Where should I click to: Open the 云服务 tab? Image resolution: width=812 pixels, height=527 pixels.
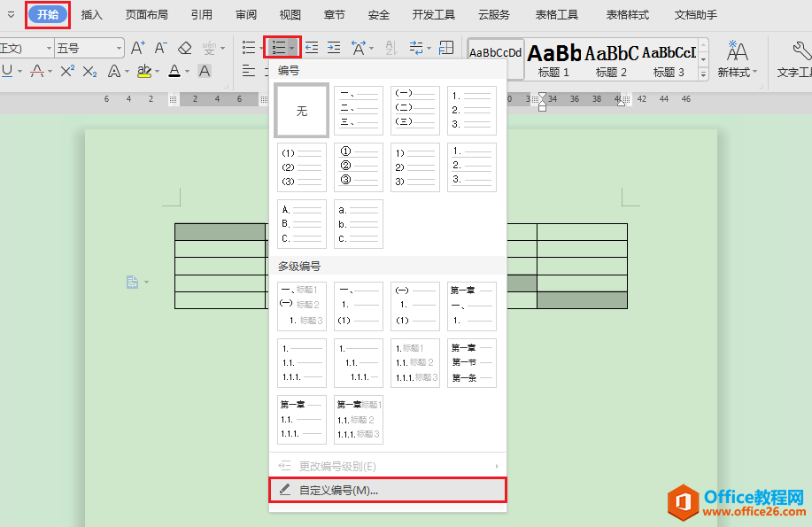493,15
